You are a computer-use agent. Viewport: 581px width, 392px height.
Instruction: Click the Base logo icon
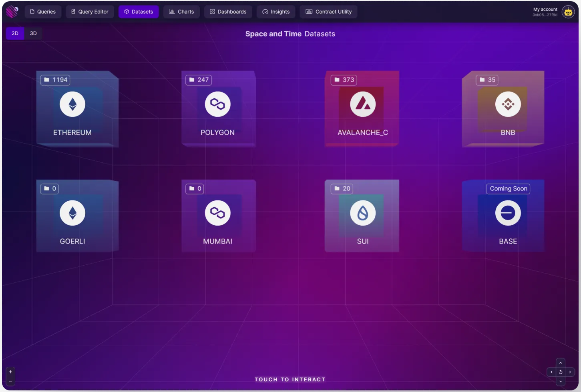click(508, 213)
